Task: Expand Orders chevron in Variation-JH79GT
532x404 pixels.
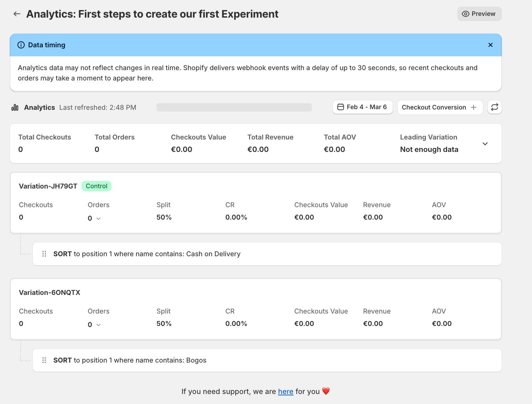Action: (98, 219)
